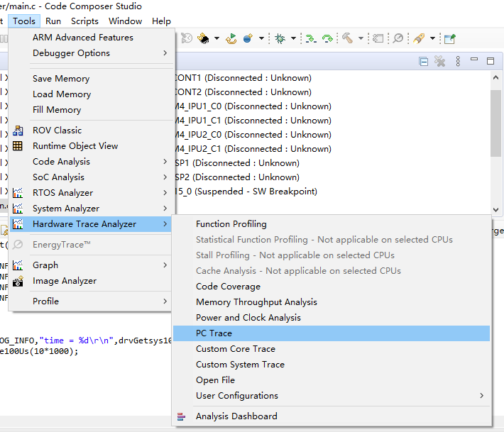Click the restart toolbar icon
This screenshot has width=504, height=432.
click(231, 38)
